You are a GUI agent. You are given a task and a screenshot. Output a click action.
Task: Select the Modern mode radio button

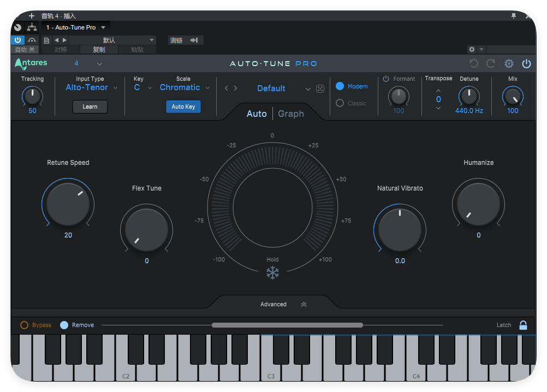pyautogui.click(x=340, y=86)
